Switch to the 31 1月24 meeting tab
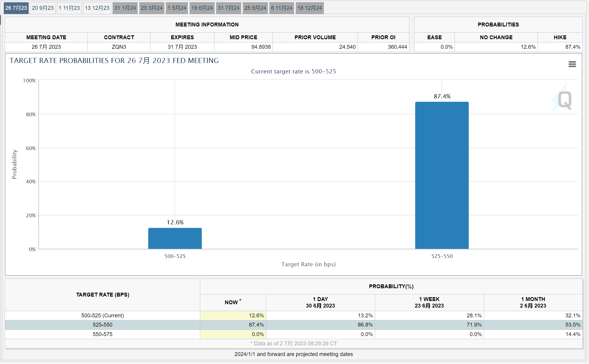The width and height of the screenshot is (589, 364). click(x=125, y=8)
